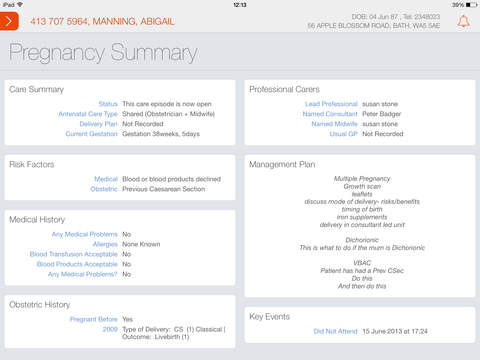Select the Allergies field label
The image size is (480, 360).
[105, 244]
